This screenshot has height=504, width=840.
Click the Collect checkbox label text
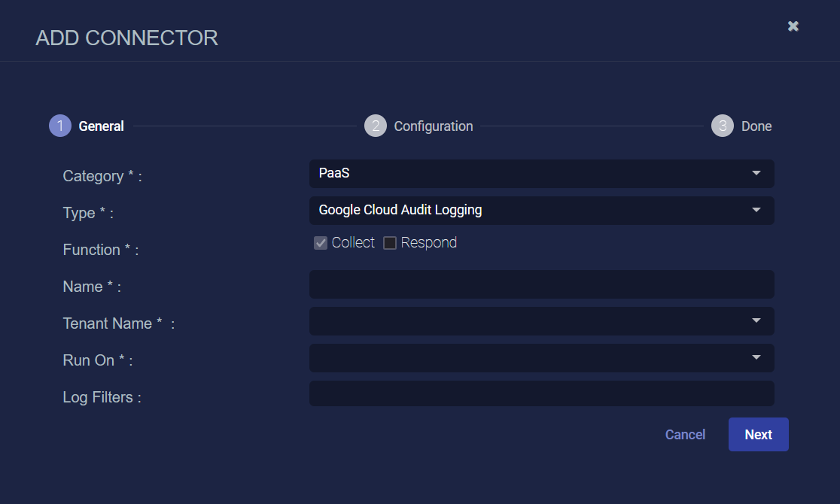coord(353,243)
